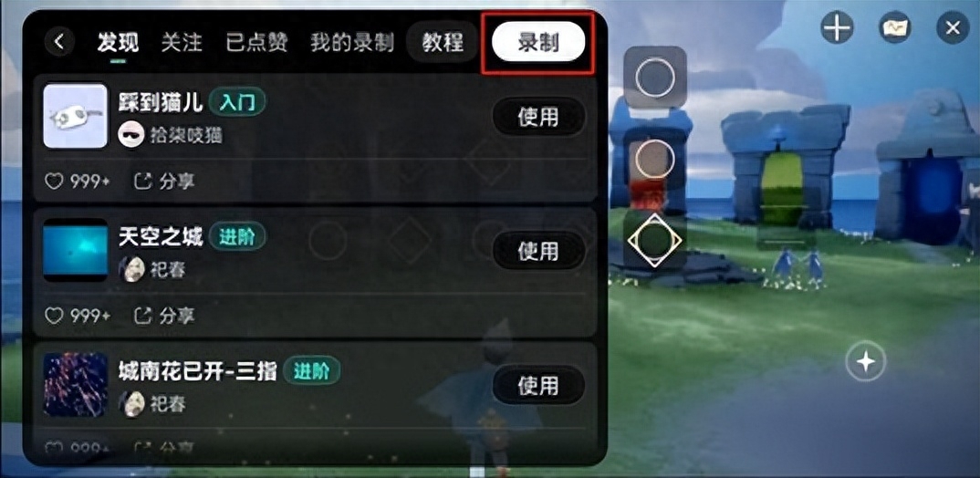Image resolution: width=980 pixels, height=478 pixels.
Task: Tap the top circle note key
Action: pos(655,78)
